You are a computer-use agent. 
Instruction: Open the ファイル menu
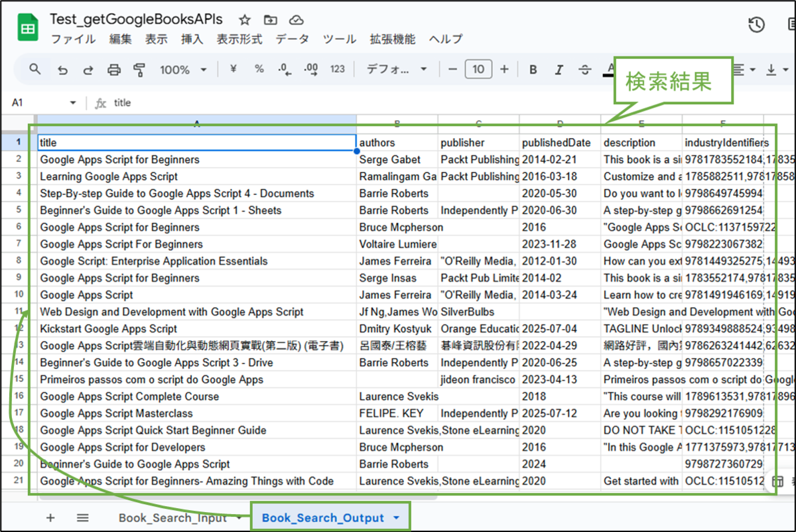coord(74,39)
